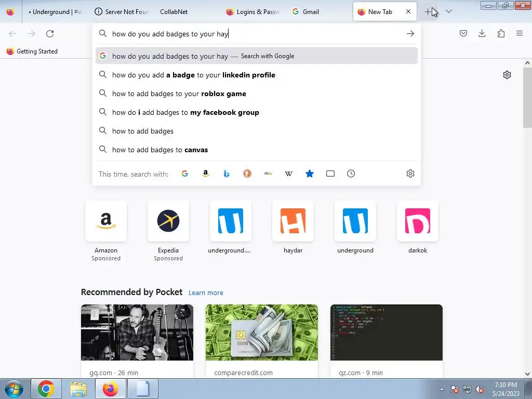This screenshot has height=399, width=532.
Task: Open search settings gear in dropdown
Action: [x=410, y=174]
